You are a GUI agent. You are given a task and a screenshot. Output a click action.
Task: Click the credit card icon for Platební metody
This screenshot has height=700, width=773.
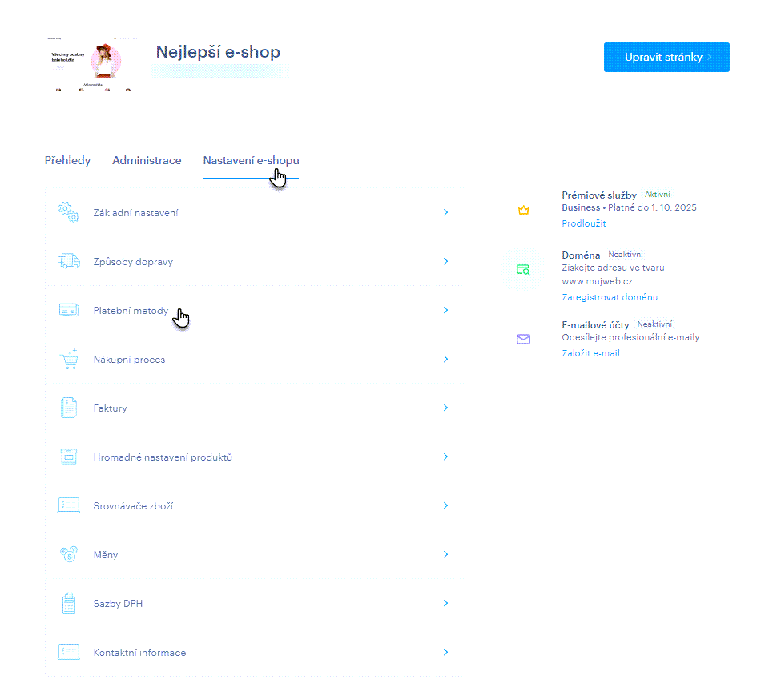tap(69, 310)
